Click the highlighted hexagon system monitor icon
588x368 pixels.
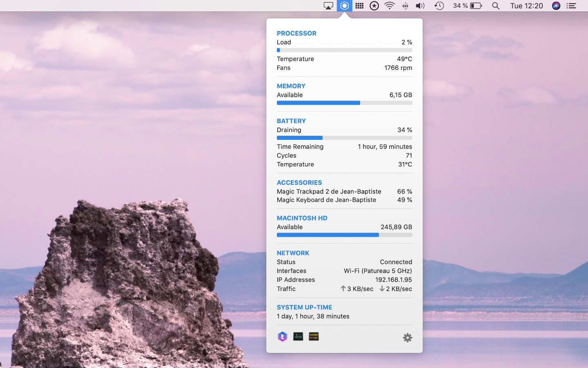pos(344,6)
